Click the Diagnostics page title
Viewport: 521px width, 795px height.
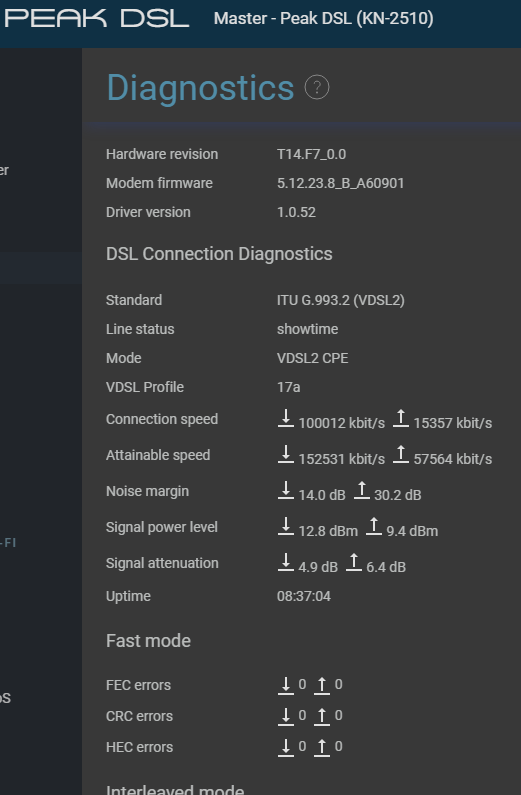click(x=200, y=88)
